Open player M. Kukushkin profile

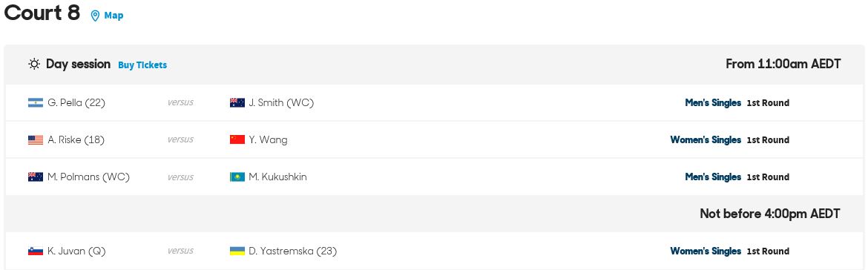point(277,177)
